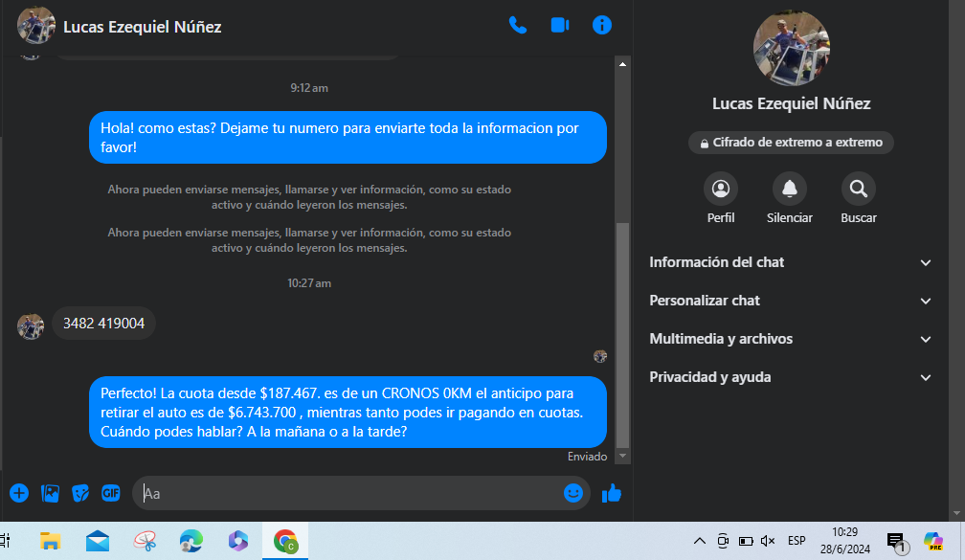Screen dimensions: 965x560
Task: Choose a sticker to send
Action: coord(80,493)
